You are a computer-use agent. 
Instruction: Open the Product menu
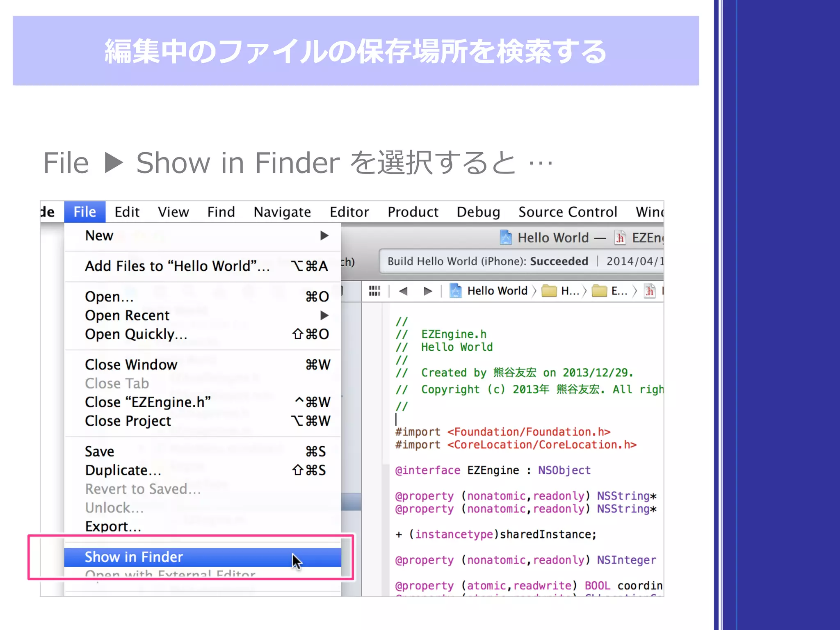point(413,212)
